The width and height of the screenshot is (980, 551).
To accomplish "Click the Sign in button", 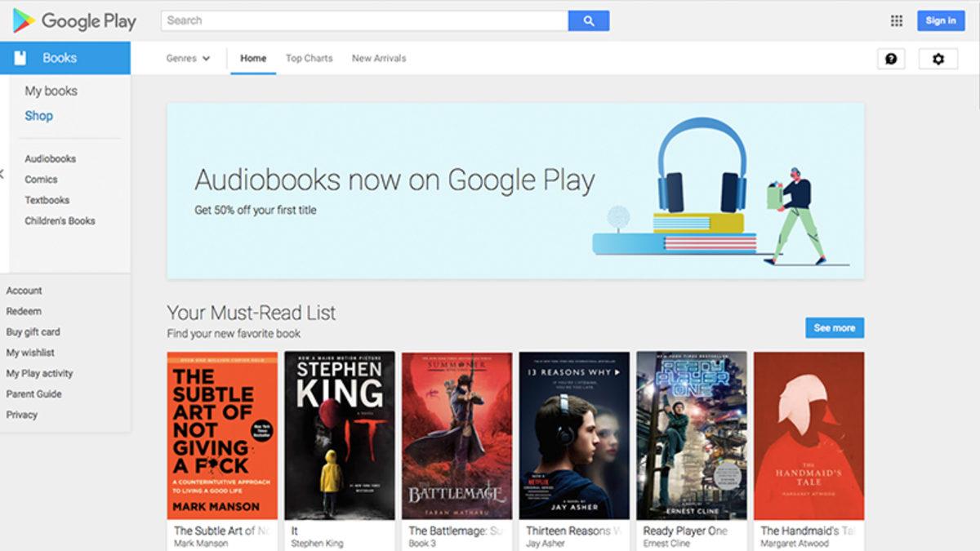I will coord(941,20).
